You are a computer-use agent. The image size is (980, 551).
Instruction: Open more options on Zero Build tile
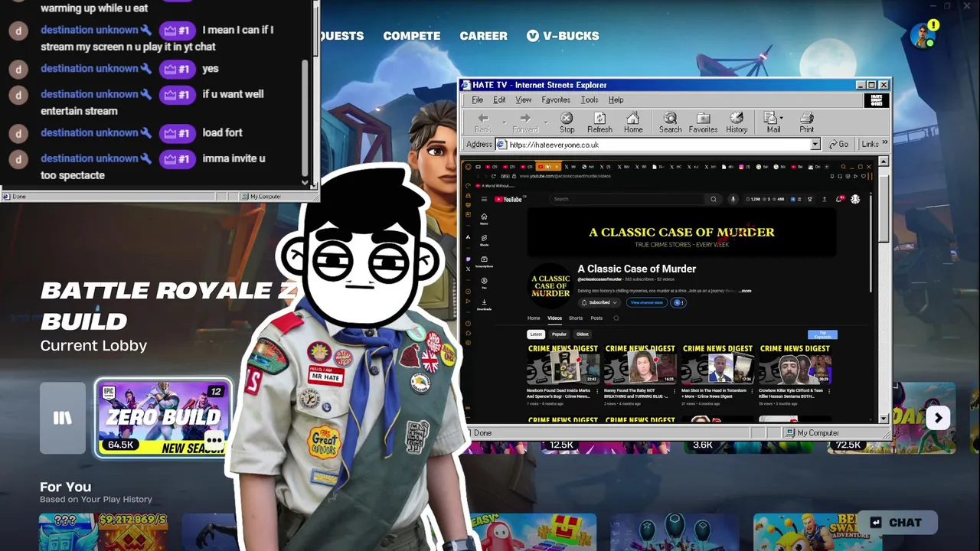[214, 440]
